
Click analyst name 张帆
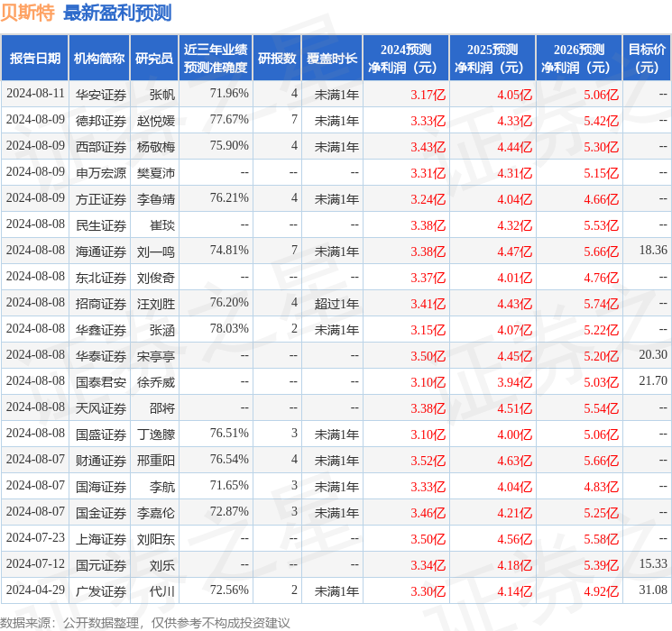(x=162, y=95)
